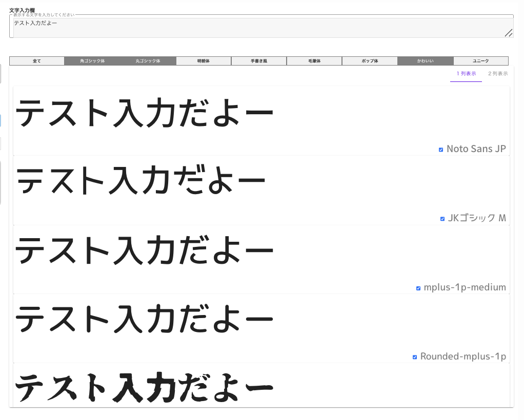This screenshot has height=420, width=524.
Task: Click the textarea resize handle
Action: pos(509,33)
